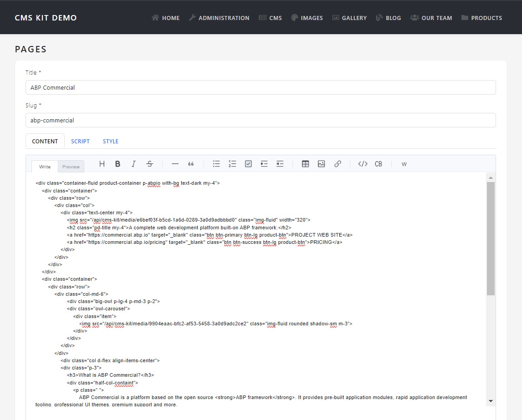Image resolution: width=522 pixels, height=420 pixels.
Task: Insert a task checkbox list
Action: coord(248,164)
